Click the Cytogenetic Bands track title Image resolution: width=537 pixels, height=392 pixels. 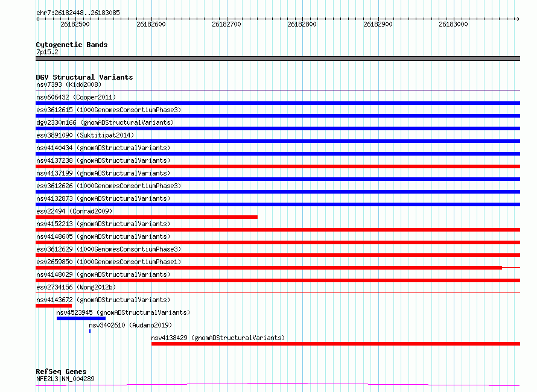(72, 45)
